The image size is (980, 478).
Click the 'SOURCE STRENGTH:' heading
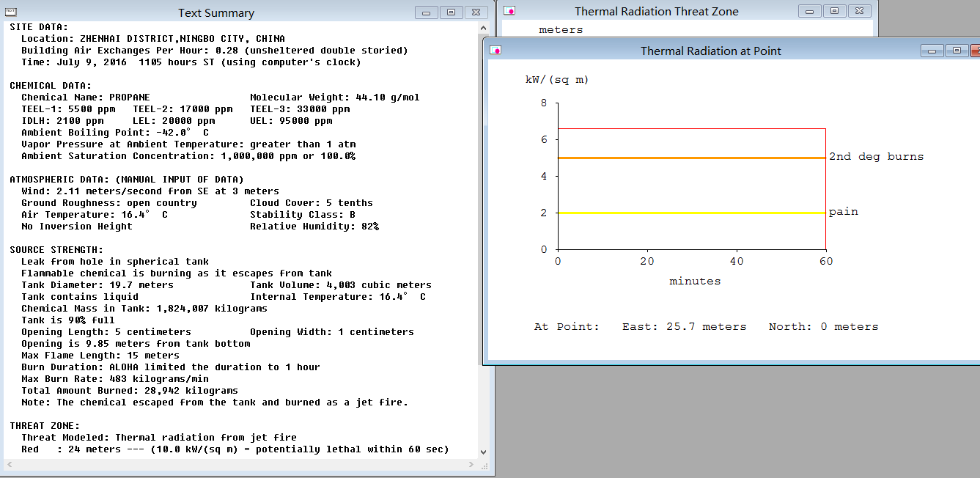coord(56,250)
